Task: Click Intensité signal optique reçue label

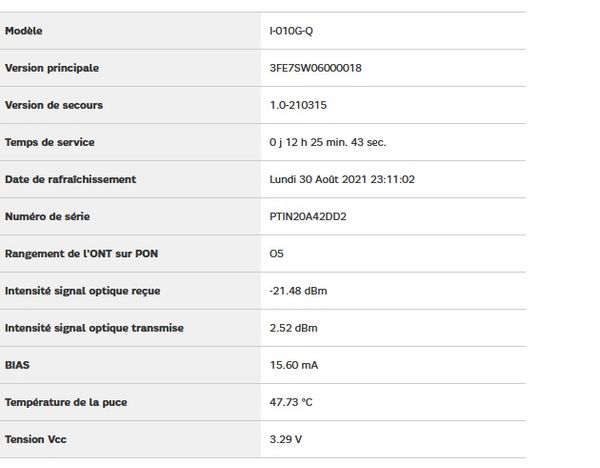Action: (83, 291)
